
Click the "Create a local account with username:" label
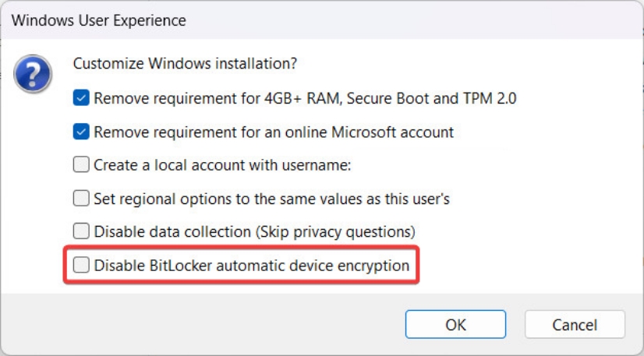click(x=223, y=165)
